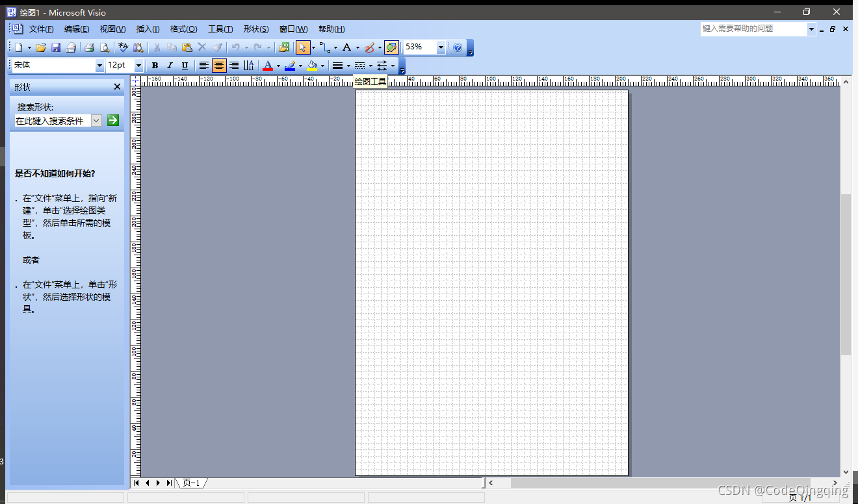Toggle Underline formatting
The width and height of the screenshot is (858, 504).
coord(185,66)
